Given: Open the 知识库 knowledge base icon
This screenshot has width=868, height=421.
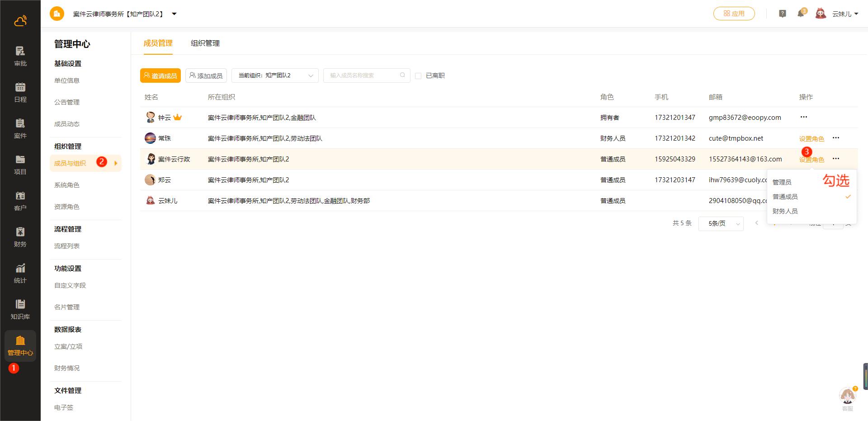Looking at the screenshot, I should click(x=20, y=309).
